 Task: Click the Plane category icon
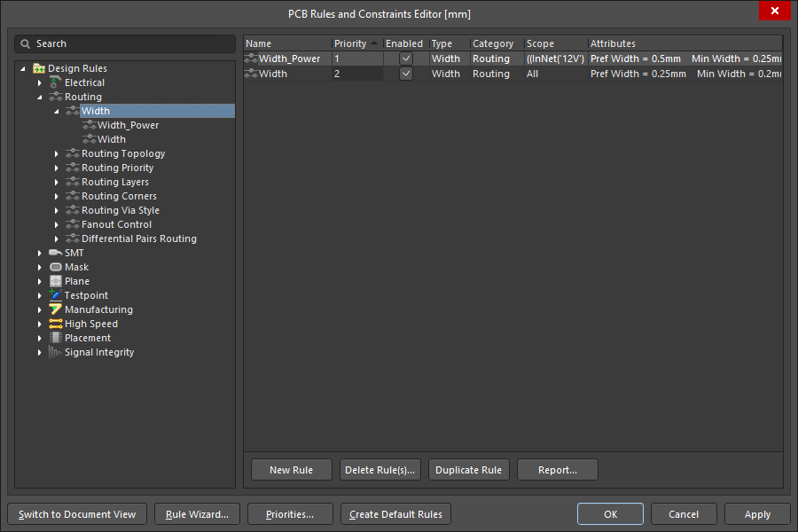point(56,281)
